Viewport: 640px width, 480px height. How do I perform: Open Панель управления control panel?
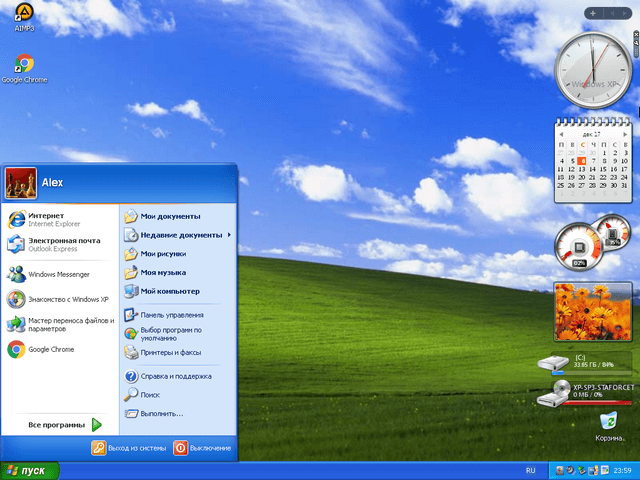(x=171, y=314)
